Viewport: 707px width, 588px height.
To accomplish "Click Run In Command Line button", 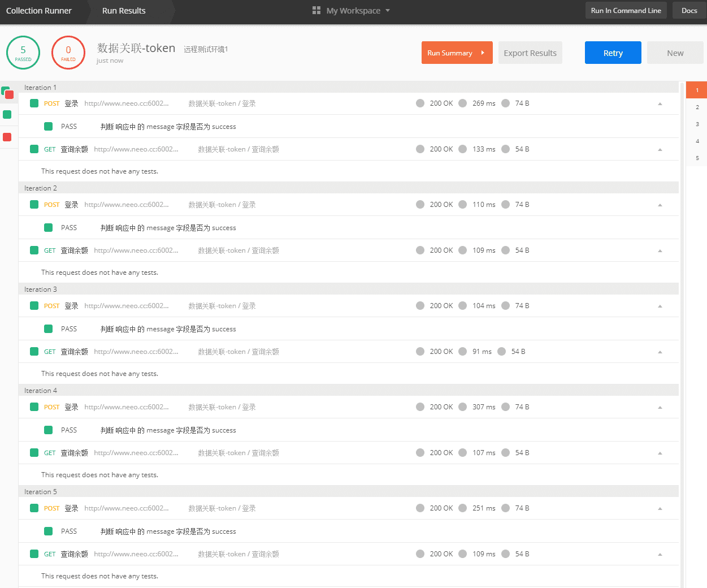I will click(x=626, y=11).
